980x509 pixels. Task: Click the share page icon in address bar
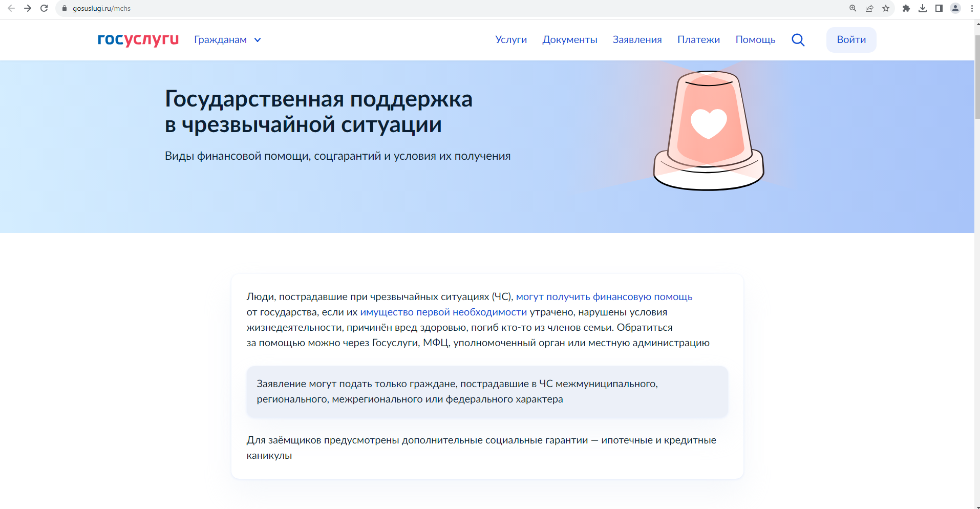(869, 8)
